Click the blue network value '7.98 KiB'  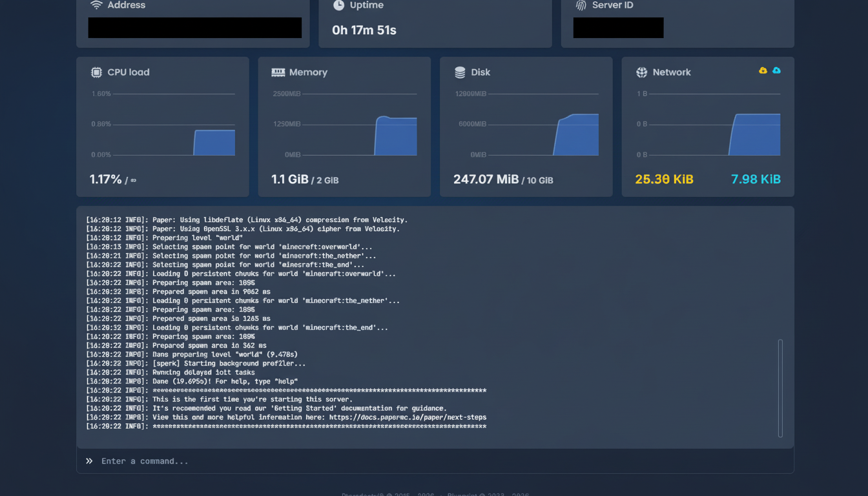click(756, 180)
